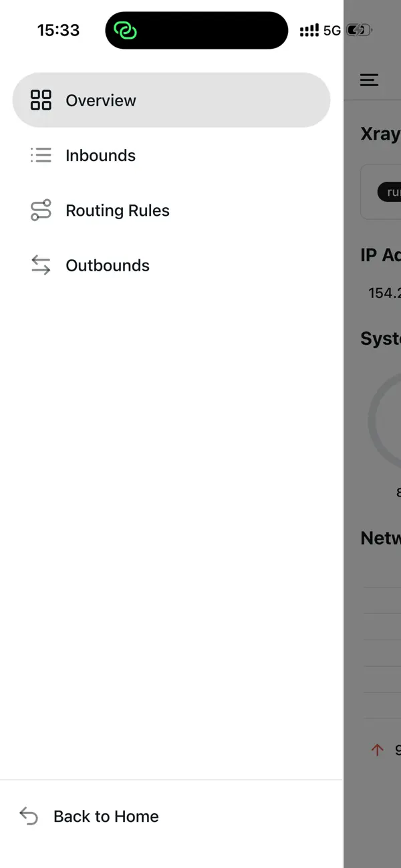Switch to the Outbounds section
This screenshot has width=401, height=868.
(x=107, y=265)
